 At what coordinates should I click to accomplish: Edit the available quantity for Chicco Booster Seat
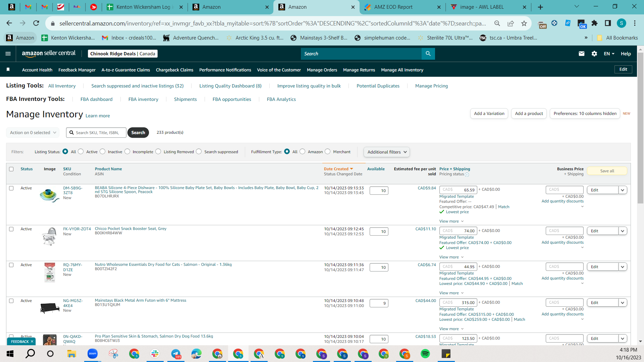pos(379,232)
